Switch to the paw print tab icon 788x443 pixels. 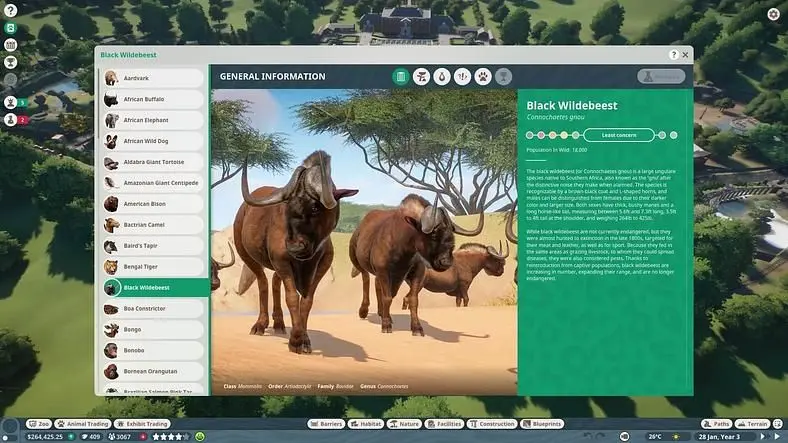[483, 77]
